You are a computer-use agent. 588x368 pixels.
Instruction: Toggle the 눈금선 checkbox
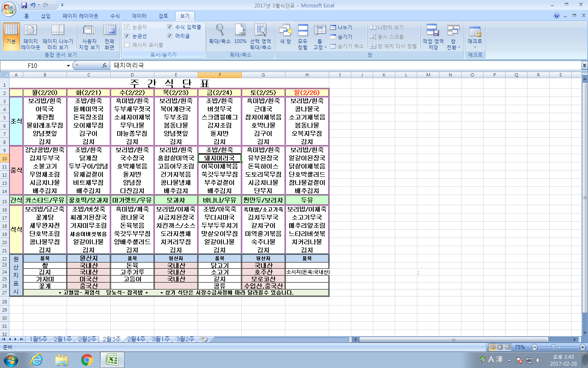tap(127, 36)
